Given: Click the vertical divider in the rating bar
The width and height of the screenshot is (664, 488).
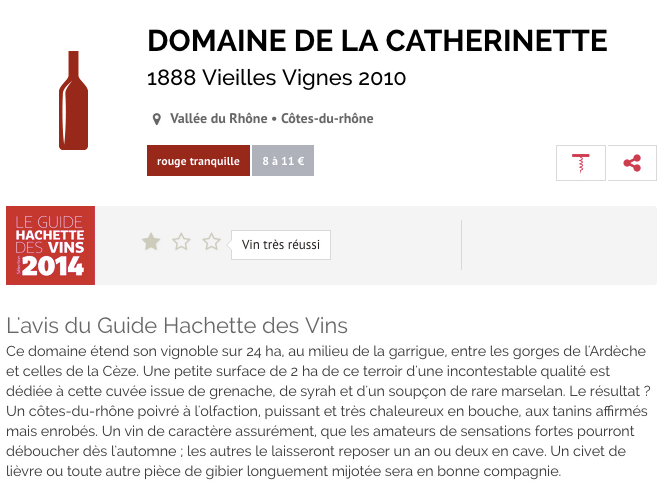Looking at the screenshot, I should (461, 245).
